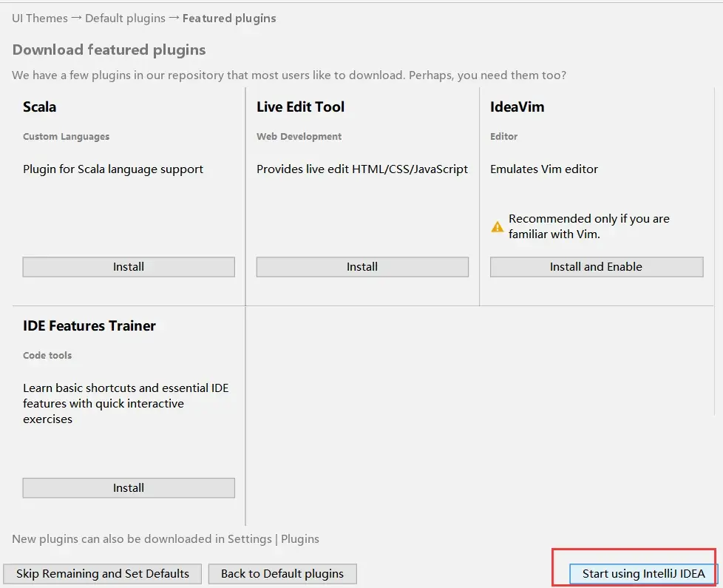
Task: Click 'Learn basic shortcuts' description text
Action: click(126, 404)
